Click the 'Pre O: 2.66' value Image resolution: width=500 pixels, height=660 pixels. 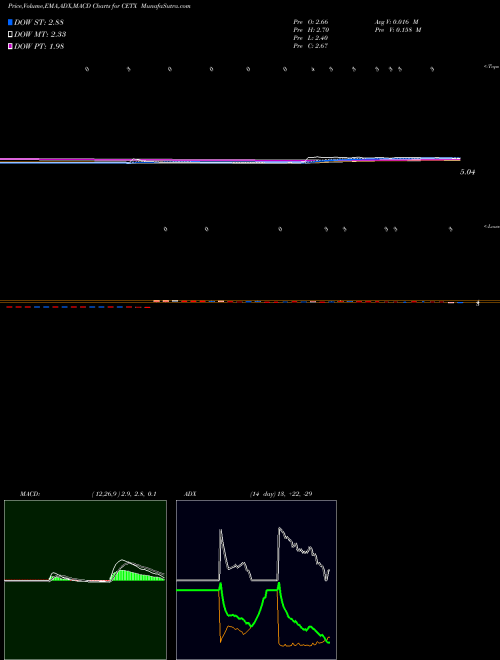click(311, 22)
